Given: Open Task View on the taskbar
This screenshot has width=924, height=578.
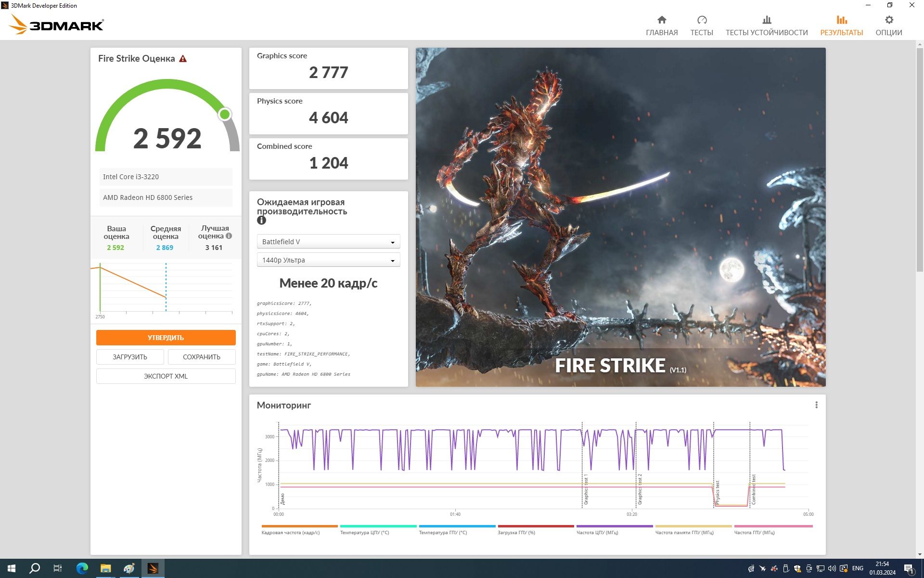Looking at the screenshot, I should [58, 568].
